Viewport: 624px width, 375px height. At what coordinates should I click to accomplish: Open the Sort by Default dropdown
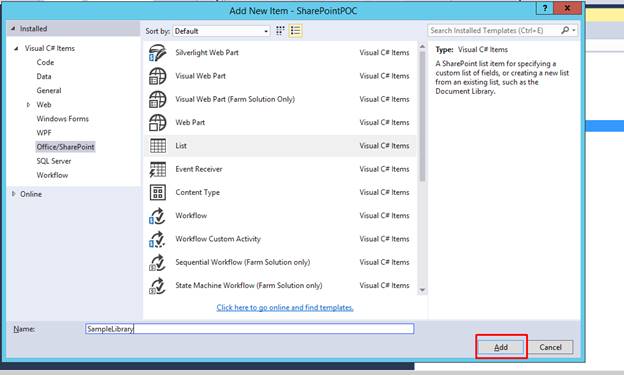tap(221, 31)
